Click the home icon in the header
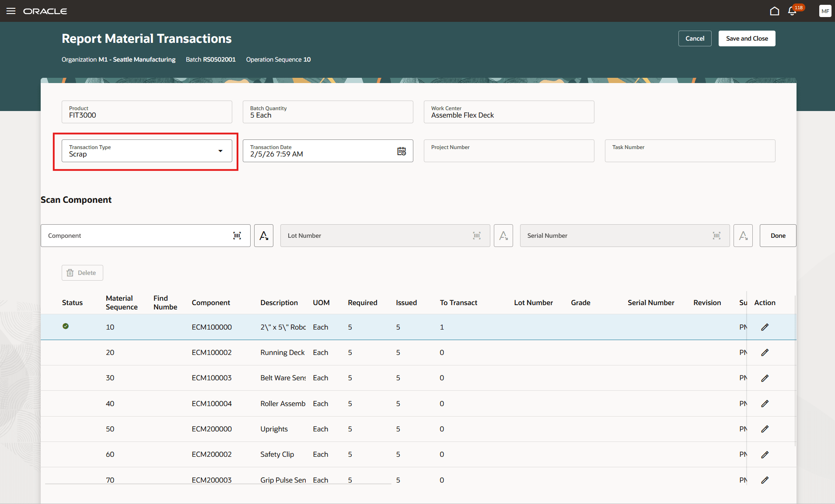 (x=774, y=11)
